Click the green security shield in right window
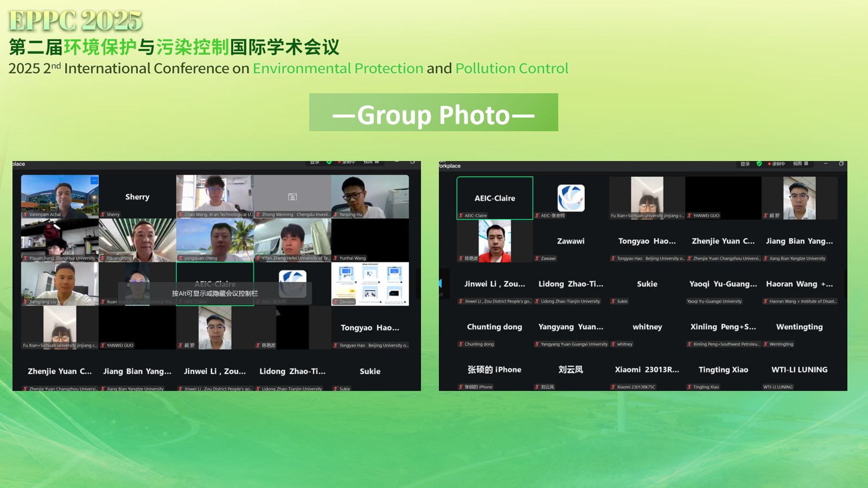Screen dimensions: 868x488 pyautogui.click(x=759, y=163)
